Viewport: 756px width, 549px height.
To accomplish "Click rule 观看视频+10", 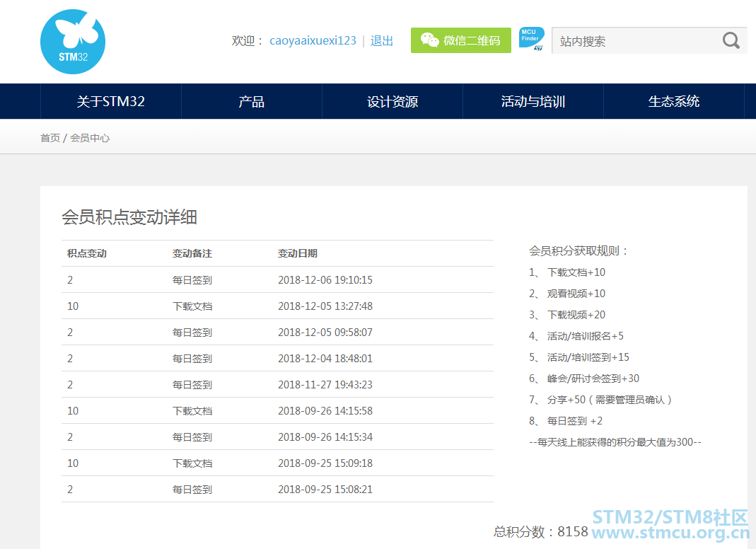I will coord(576,294).
